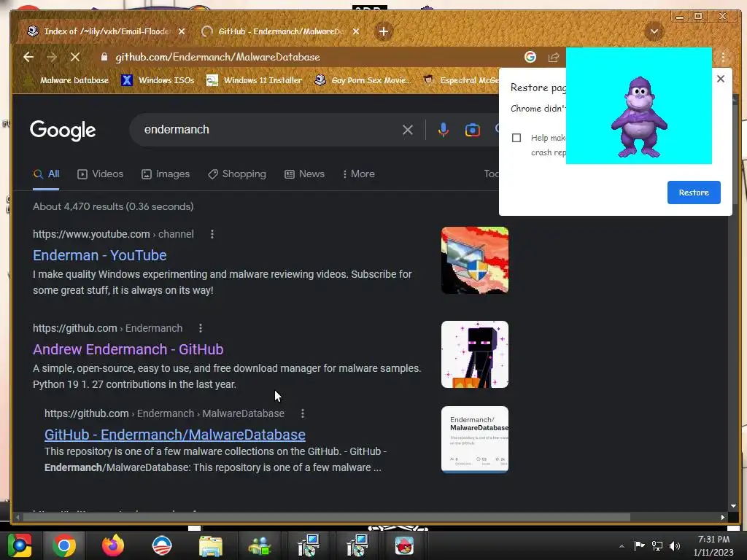Click the horizontal scrollbar at page bottom
Screen dimensions: 747x560
tap(326, 517)
